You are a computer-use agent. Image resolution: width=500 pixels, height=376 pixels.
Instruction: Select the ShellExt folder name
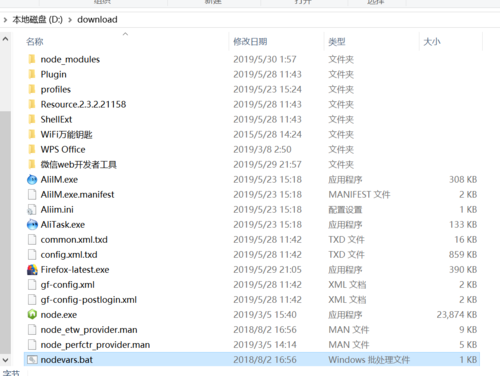[56, 119]
